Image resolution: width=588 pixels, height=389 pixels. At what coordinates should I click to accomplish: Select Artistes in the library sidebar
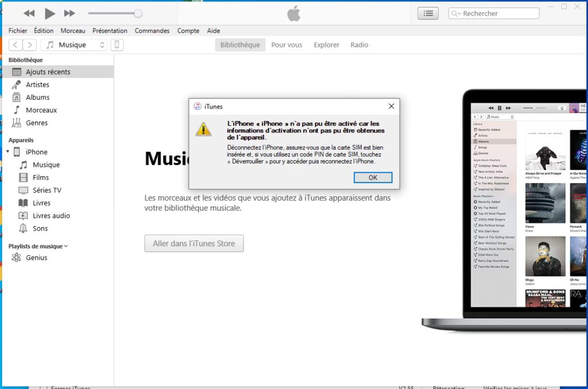37,84
